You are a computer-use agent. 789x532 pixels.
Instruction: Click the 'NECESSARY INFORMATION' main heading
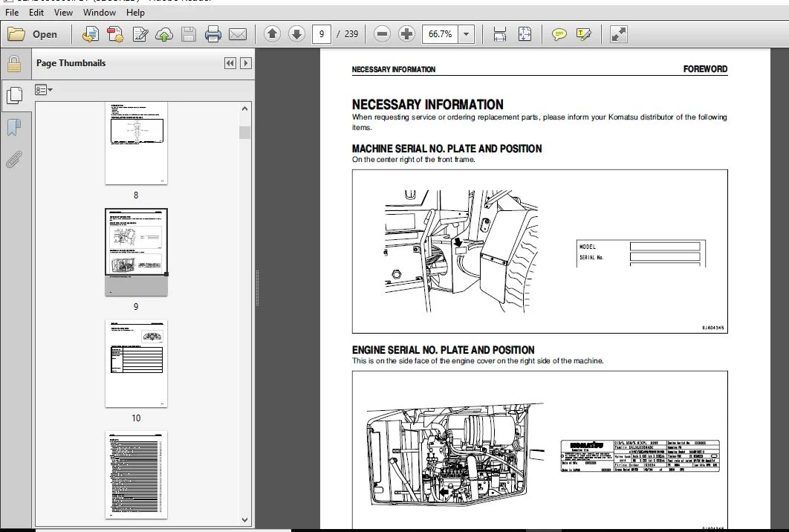[428, 105]
